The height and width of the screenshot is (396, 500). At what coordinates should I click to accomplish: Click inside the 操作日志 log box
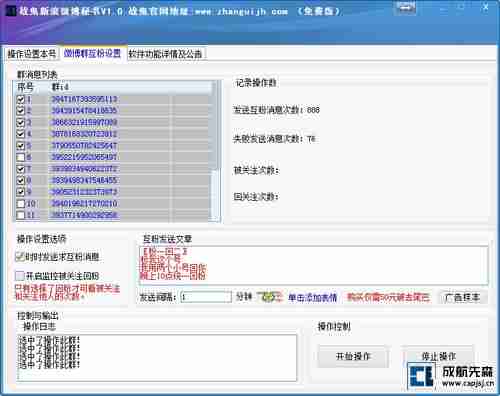click(157, 358)
